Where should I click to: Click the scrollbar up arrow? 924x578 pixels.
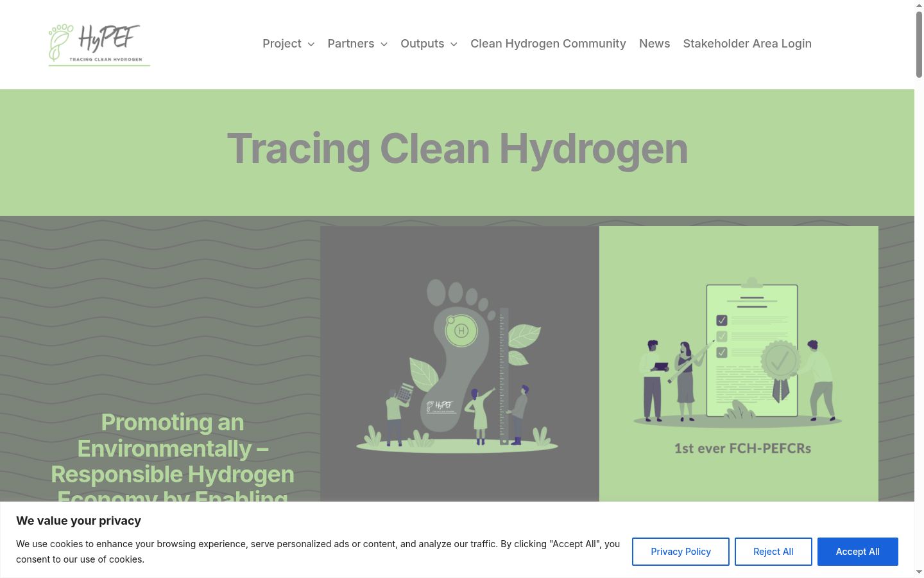pos(919,4)
